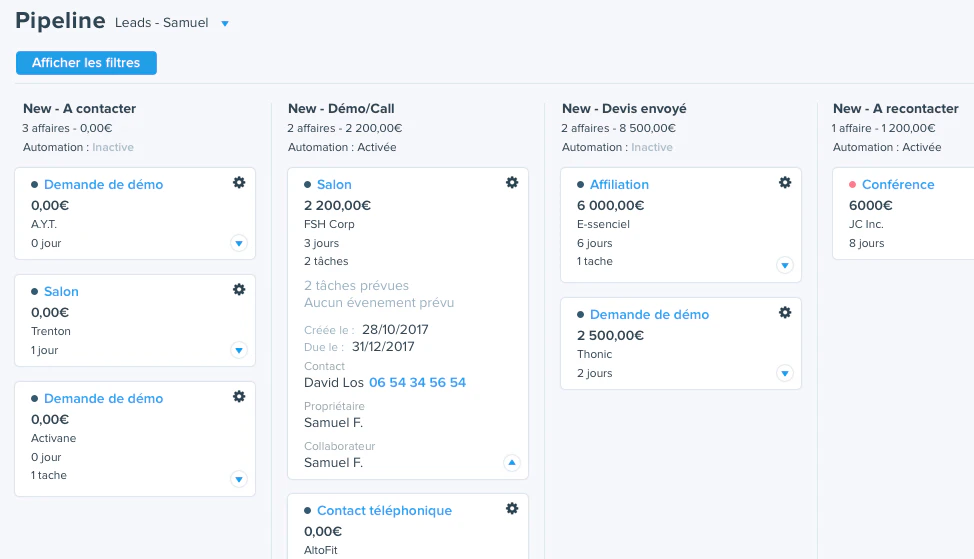Click the red status dot on Conférence
Viewport: 974px width, 559px height.
pos(852,184)
